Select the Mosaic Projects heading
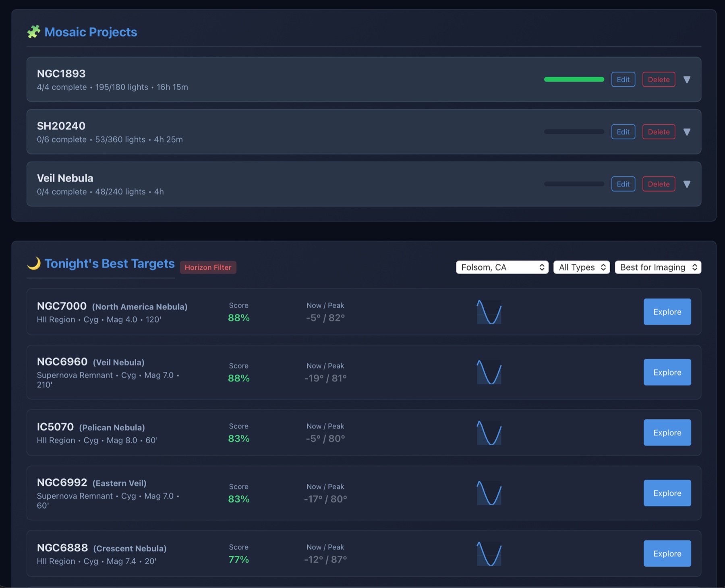 coord(91,32)
